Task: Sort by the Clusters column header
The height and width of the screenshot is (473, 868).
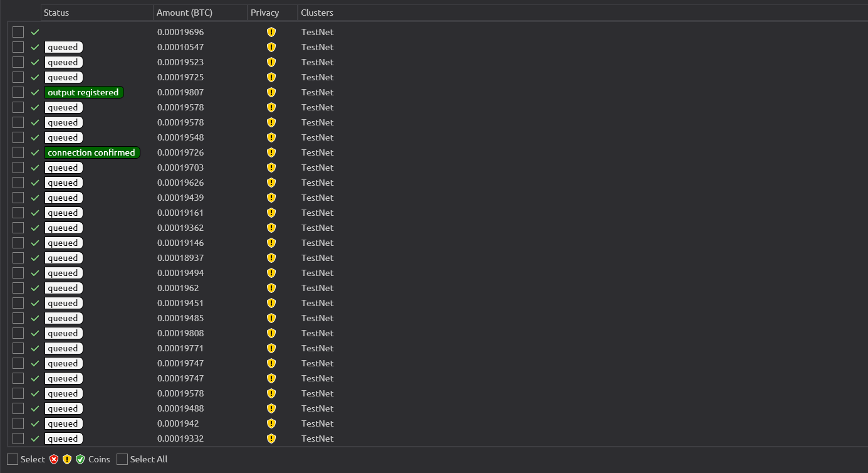Action: (582, 13)
